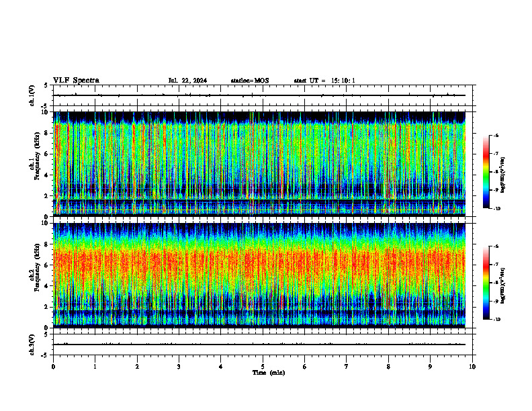Click inside the ch.1 spectrogram panel
The height and width of the screenshot is (411, 532).
pos(259,164)
